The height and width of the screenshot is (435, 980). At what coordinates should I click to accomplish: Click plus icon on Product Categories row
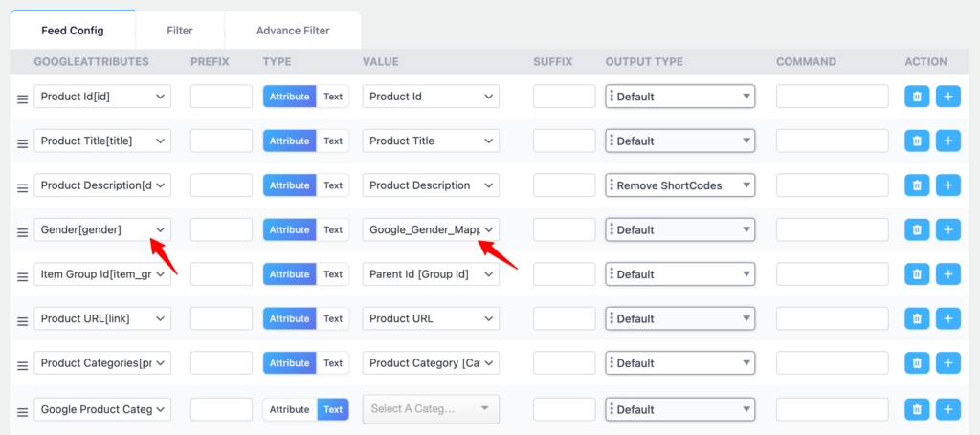point(947,363)
